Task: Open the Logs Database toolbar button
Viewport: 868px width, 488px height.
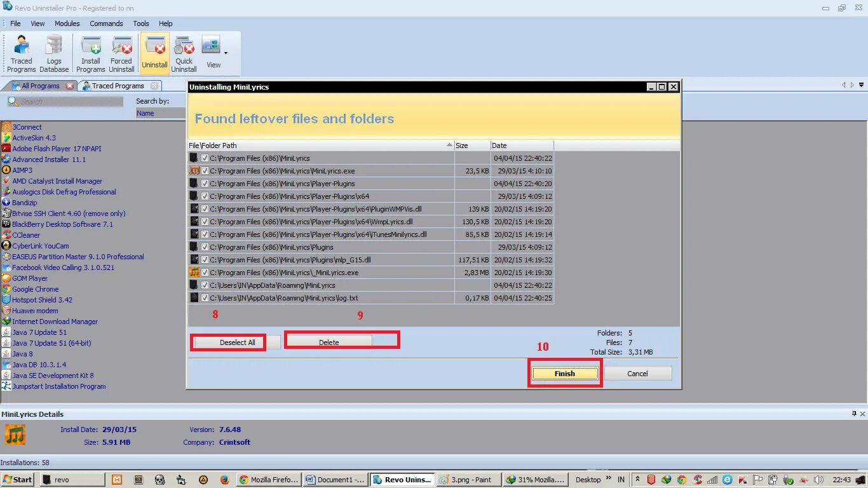Action: (54, 54)
